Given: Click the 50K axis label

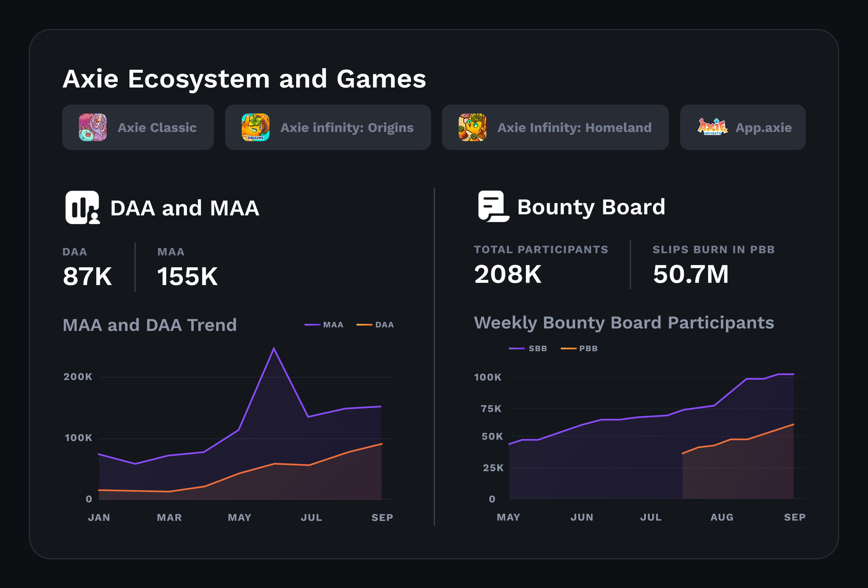Looking at the screenshot, I should 493,436.
